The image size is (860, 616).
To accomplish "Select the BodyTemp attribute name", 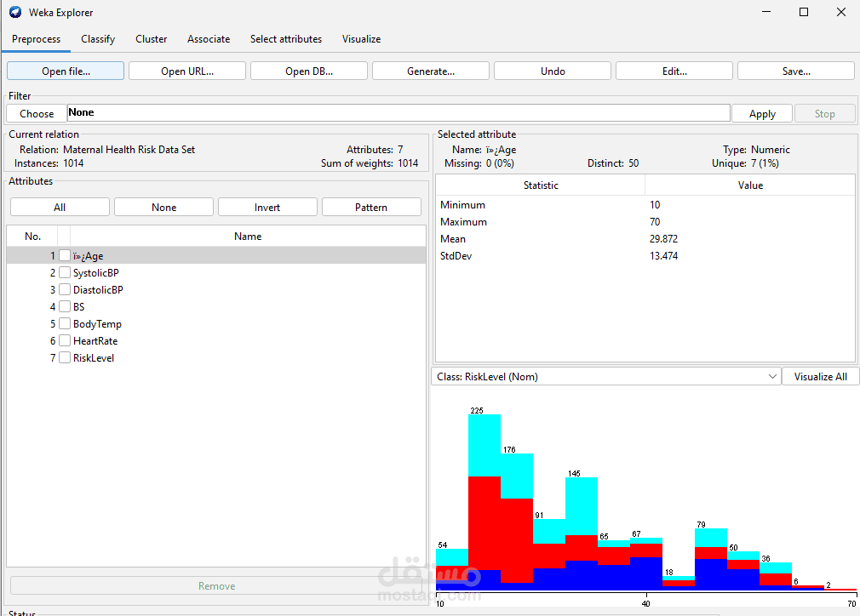I will [x=97, y=324].
